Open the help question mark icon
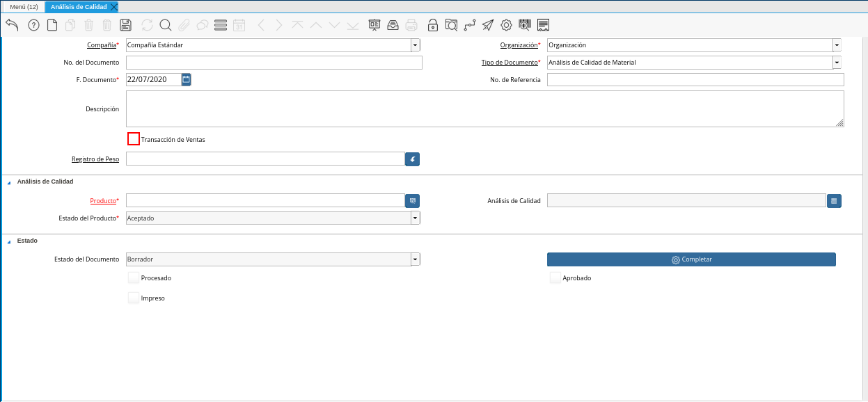Image resolution: width=868 pixels, height=402 pixels. click(x=33, y=25)
